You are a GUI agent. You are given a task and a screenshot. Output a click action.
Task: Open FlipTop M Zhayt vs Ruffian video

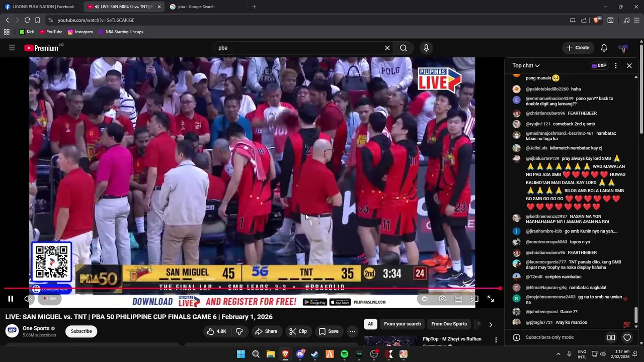point(452,339)
